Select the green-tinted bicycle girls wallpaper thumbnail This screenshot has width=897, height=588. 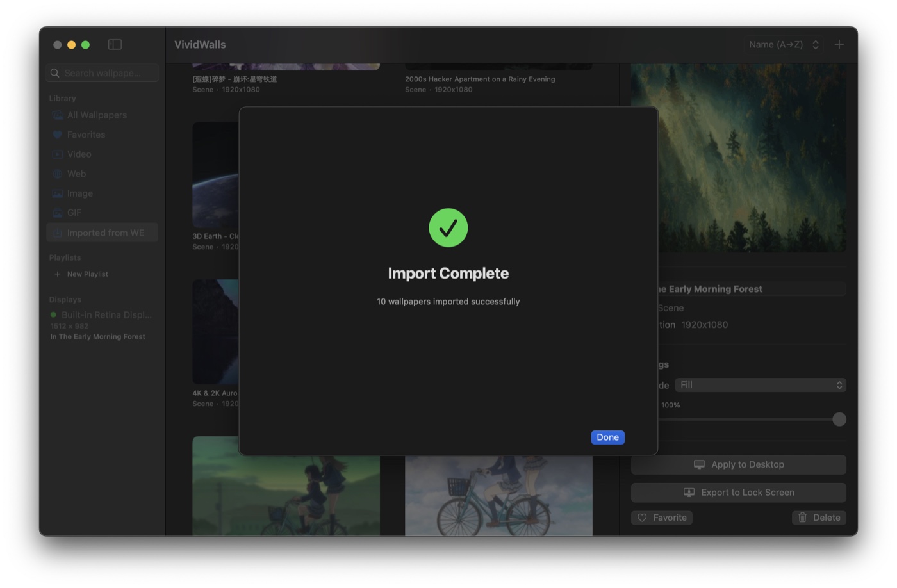tap(286, 486)
